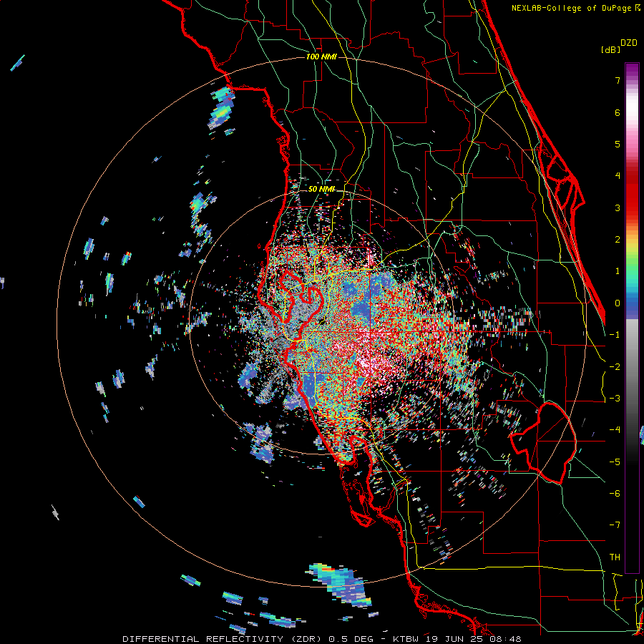644x644 pixels.
Task: Click the 1 dB scale tick label
Action: [618, 271]
